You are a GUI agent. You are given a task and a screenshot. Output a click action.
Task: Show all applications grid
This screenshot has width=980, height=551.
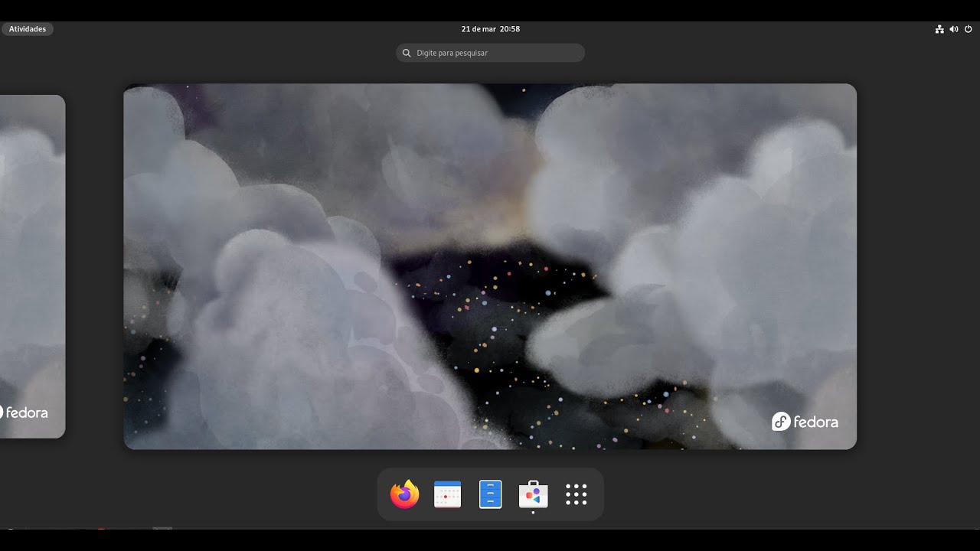click(x=577, y=494)
